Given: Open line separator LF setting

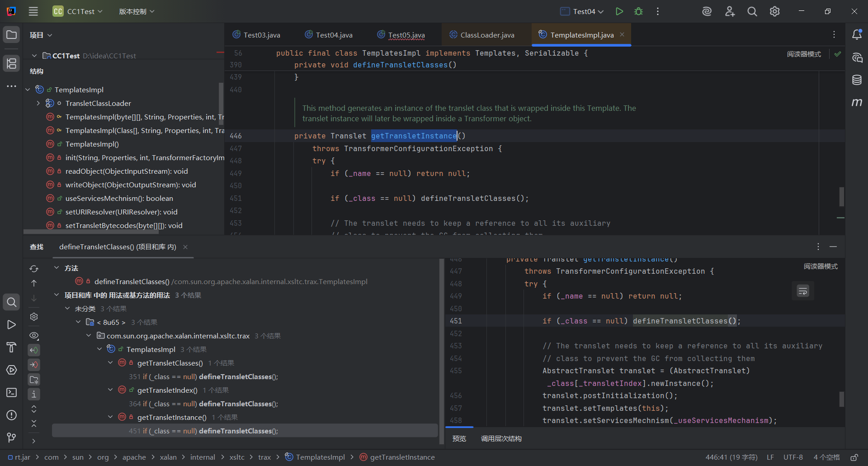Looking at the screenshot, I should tap(770, 457).
